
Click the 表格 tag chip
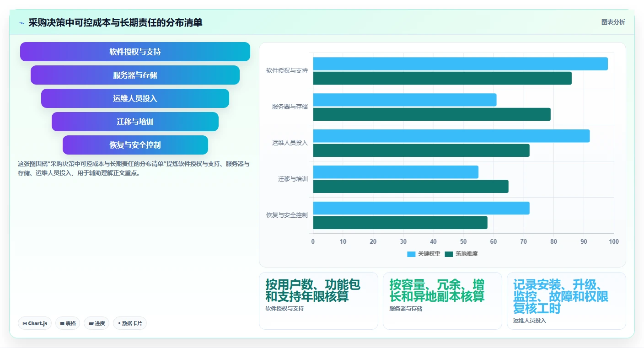point(68,323)
